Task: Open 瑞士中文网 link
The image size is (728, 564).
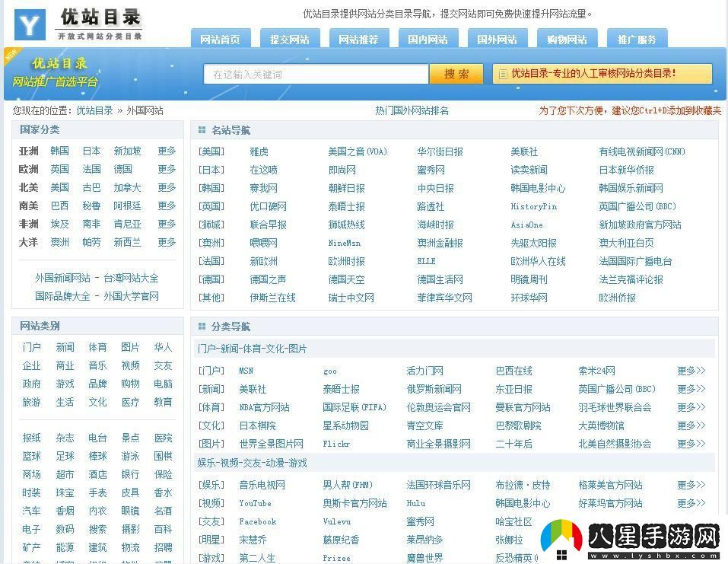Action: [351, 298]
